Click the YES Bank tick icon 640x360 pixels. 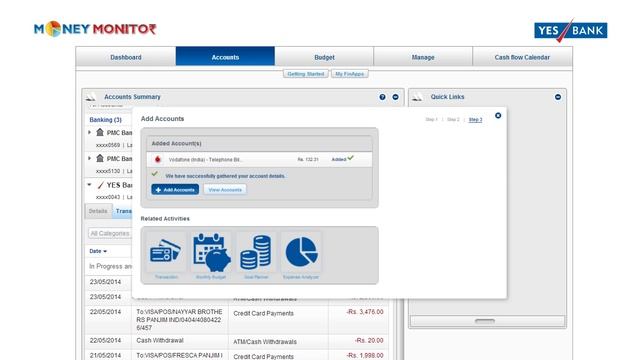(100, 185)
